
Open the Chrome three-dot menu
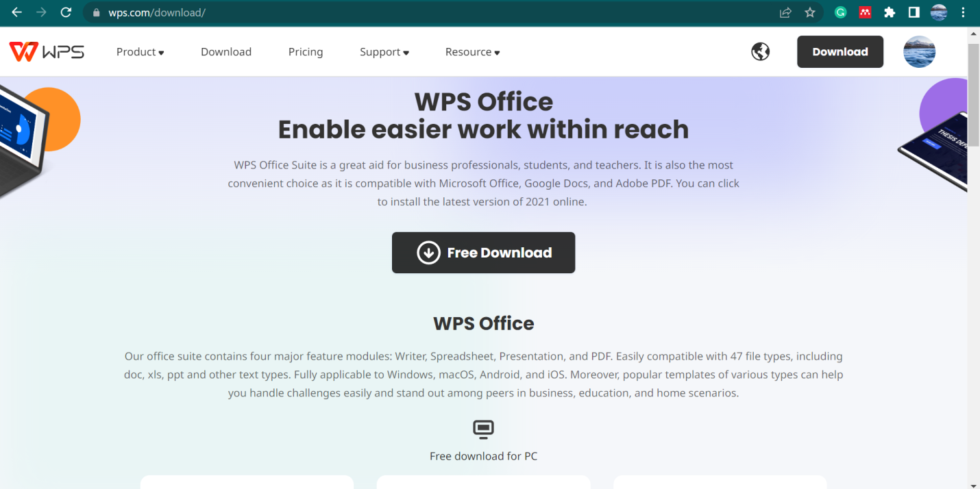(963, 12)
